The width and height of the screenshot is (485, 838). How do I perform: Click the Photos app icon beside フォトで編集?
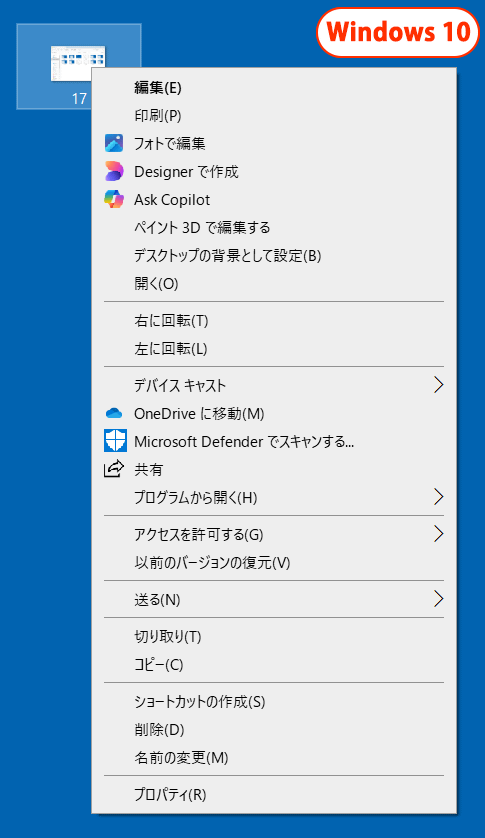coord(114,143)
